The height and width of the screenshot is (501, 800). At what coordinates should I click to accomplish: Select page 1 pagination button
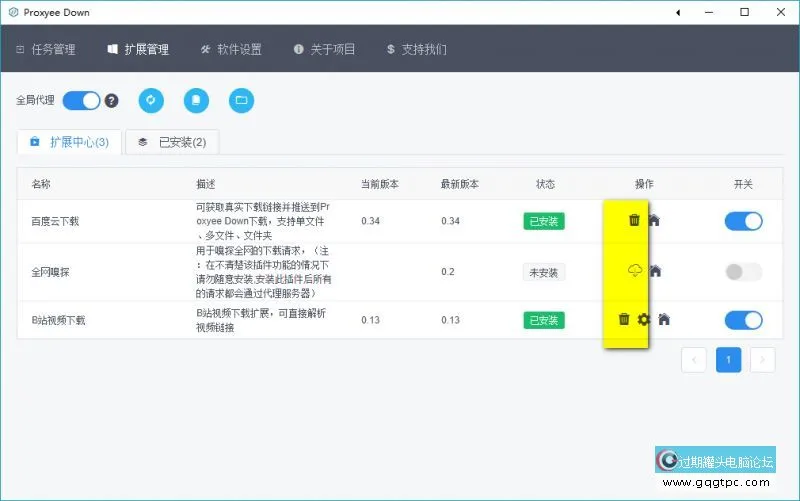[x=729, y=360]
